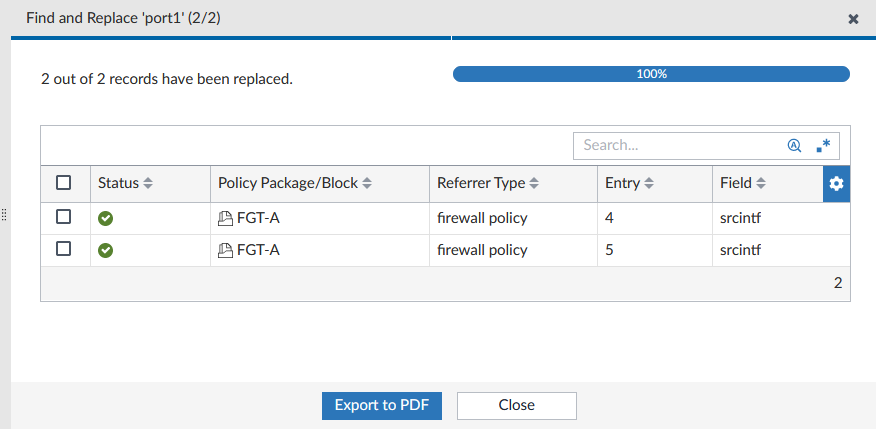Sort by Referrer Type column
Image resolution: width=876 pixels, height=429 pixels.
[x=488, y=184]
